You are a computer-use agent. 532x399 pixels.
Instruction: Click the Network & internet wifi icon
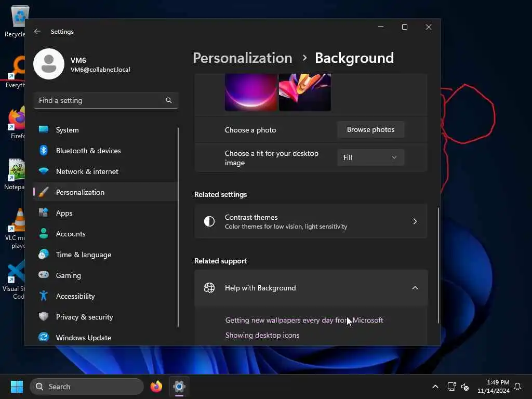[x=44, y=171]
